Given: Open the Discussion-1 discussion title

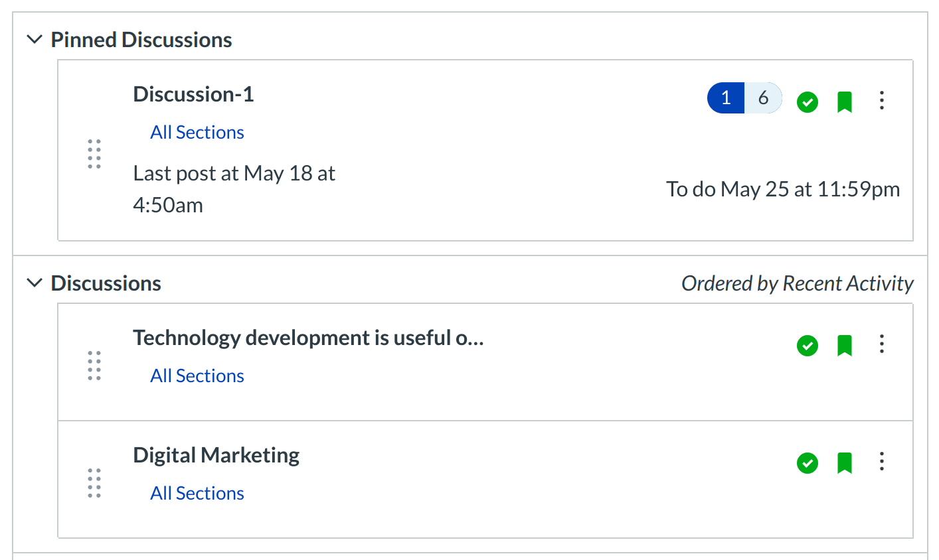Looking at the screenshot, I should [193, 94].
